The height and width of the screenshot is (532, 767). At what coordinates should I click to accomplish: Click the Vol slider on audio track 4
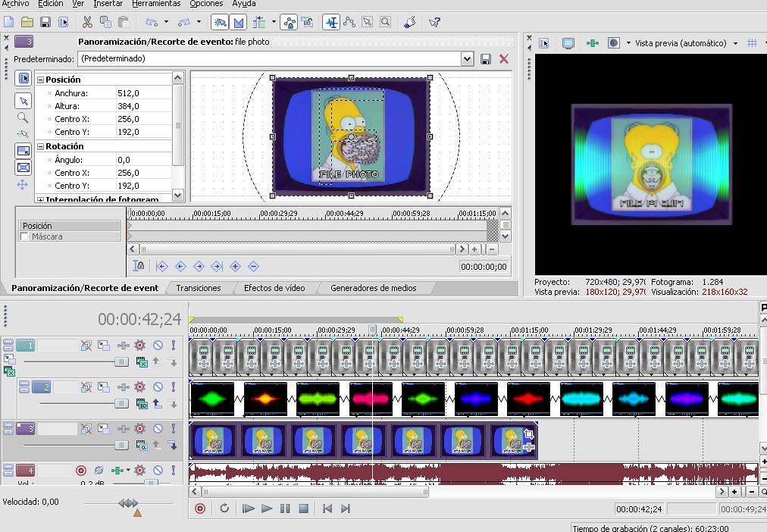pos(149,483)
